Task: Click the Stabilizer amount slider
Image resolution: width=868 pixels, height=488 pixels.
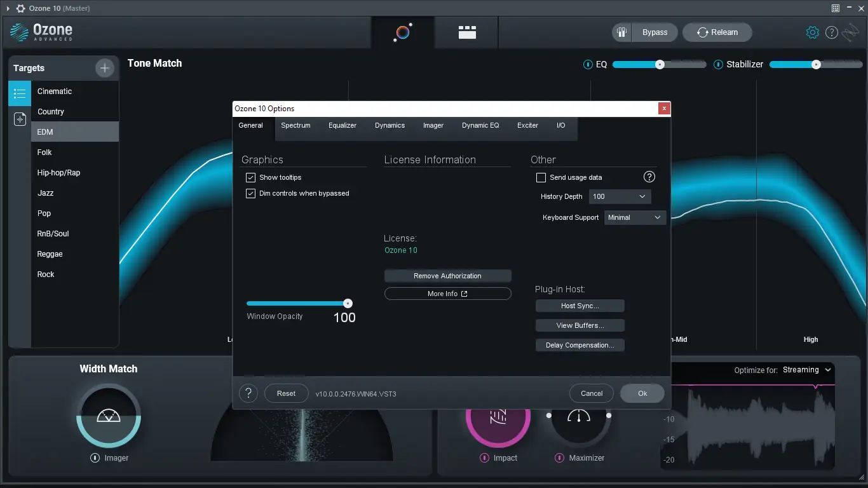Action: [x=815, y=64]
